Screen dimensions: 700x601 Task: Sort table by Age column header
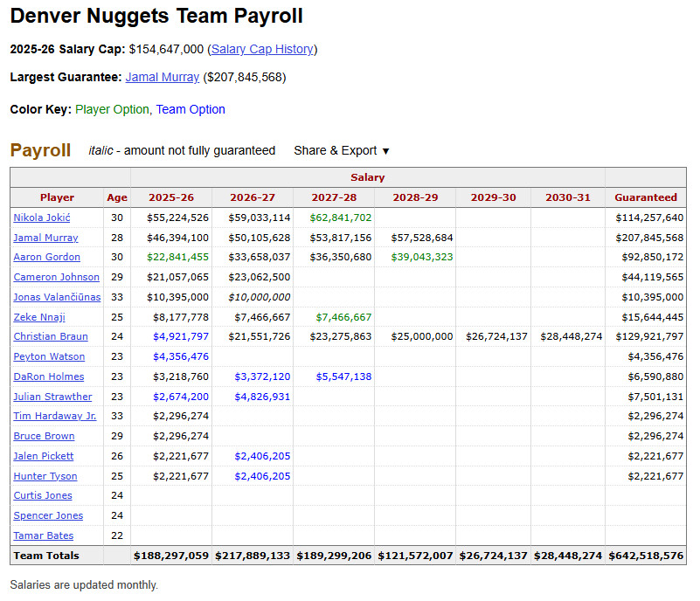(117, 197)
